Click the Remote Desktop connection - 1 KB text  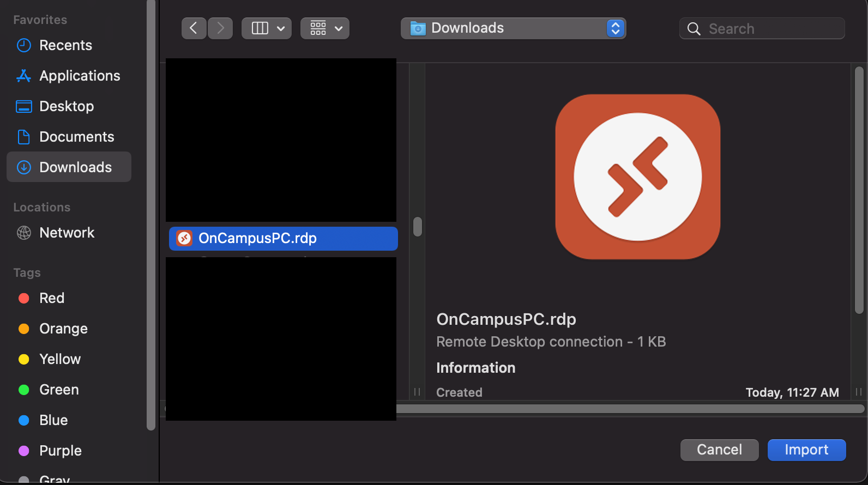coord(551,342)
